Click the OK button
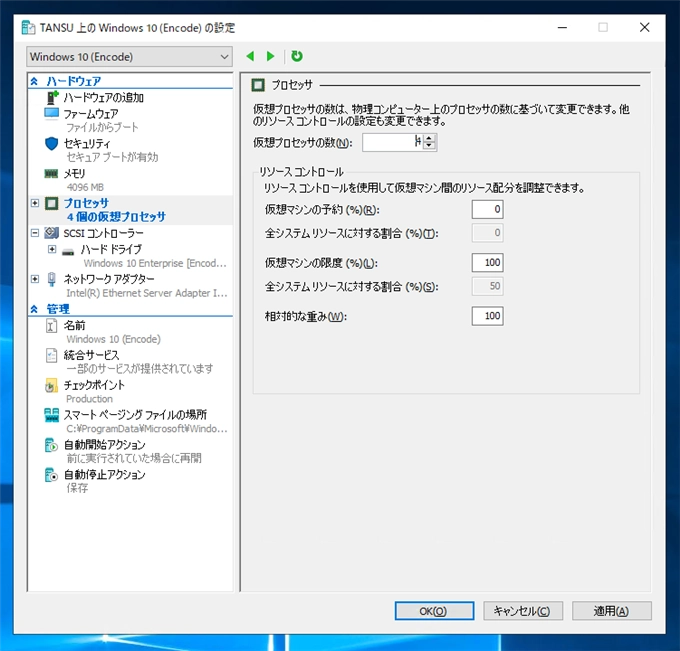The height and width of the screenshot is (651, 680). pos(434,611)
